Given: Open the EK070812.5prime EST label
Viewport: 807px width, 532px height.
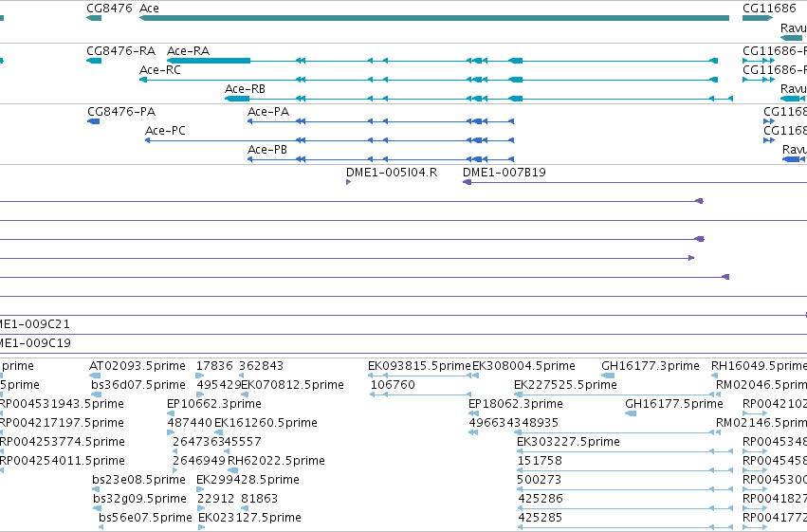Looking at the screenshot, I should coord(292,385).
